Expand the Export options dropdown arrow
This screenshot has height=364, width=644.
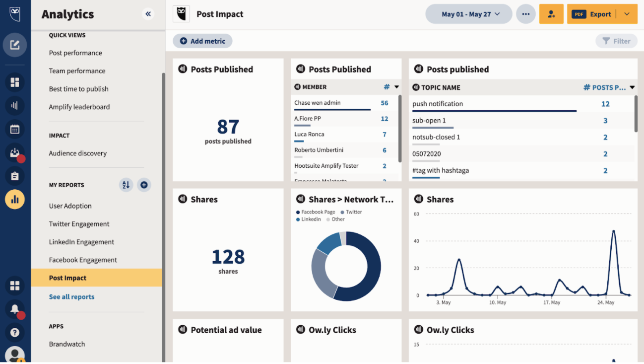(627, 14)
